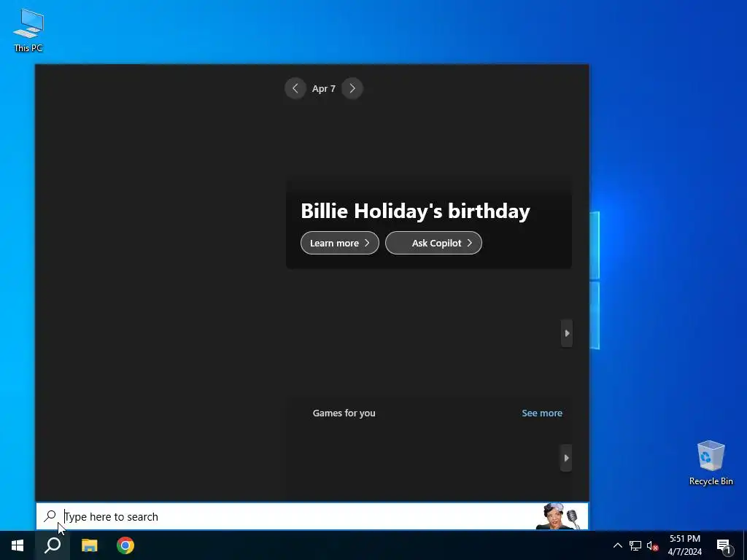The width and height of the screenshot is (747, 560).
Task: Advance the Games for you carousel arrow
Action: [x=566, y=458]
